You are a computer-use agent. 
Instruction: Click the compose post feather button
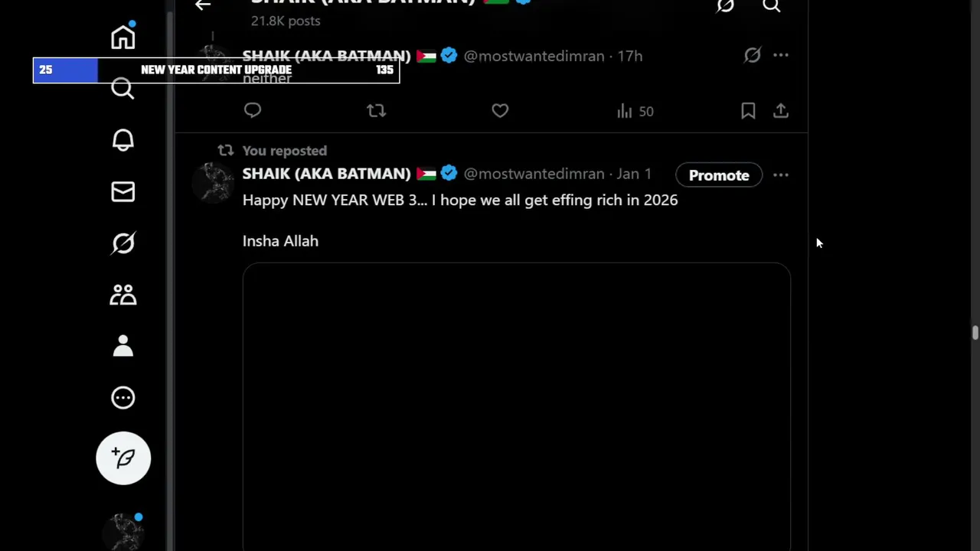click(123, 458)
